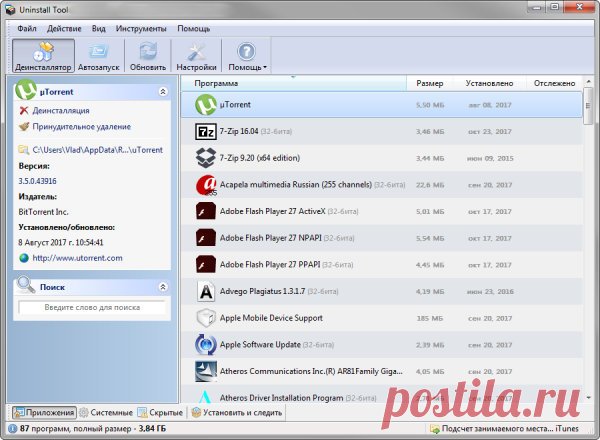Viewport: 600px width, 440px height.
Task: Click the folder icon beside install path
Action: click(24, 150)
